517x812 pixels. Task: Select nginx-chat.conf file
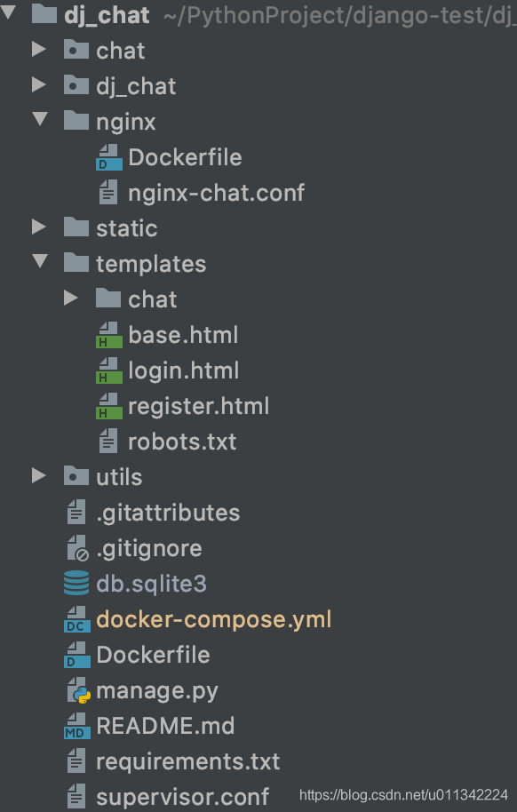coord(216,193)
